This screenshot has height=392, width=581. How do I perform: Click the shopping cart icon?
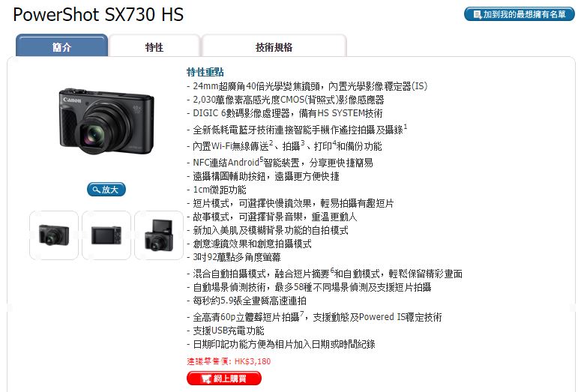(205, 379)
